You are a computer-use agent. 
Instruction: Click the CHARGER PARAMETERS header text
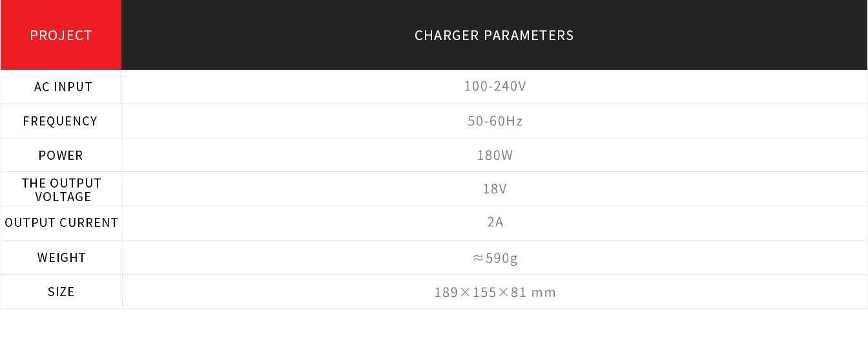494,36
